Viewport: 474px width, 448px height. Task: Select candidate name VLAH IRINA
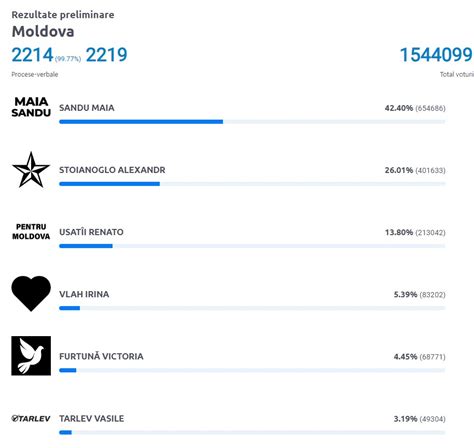coord(84,294)
